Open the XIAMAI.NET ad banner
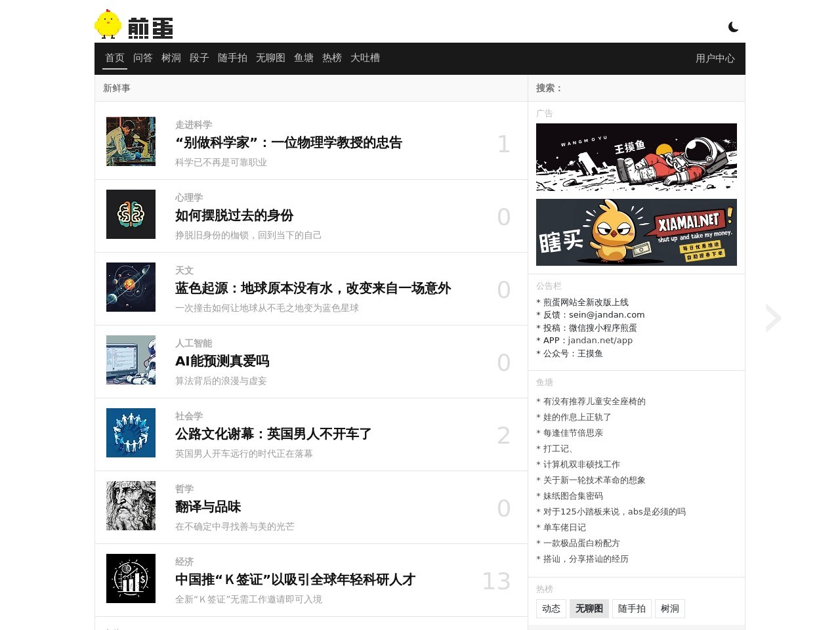This screenshot has width=840, height=630. click(636, 232)
